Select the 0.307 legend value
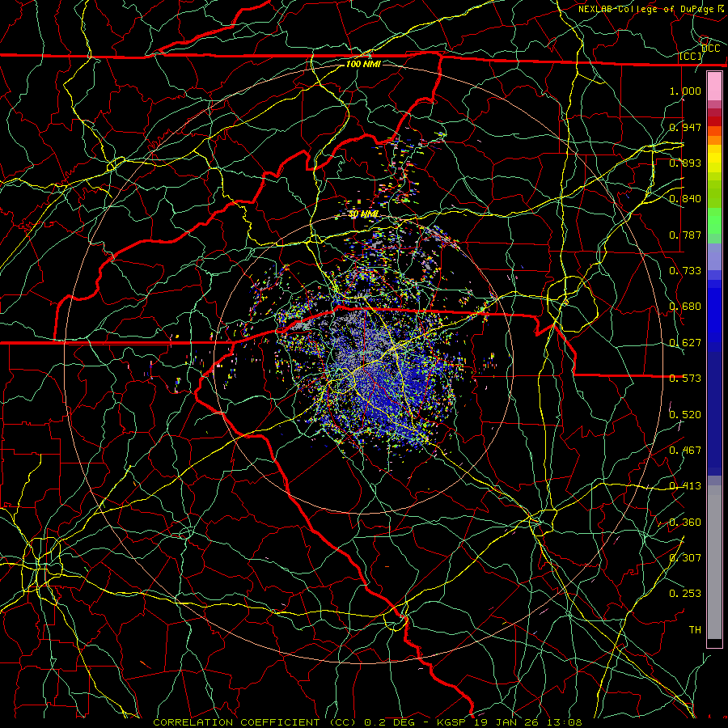Viewport: 728px width, 728px height. coord(685,558)
